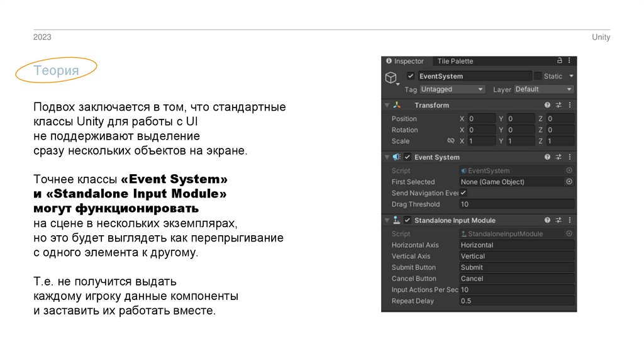Open Standalone Input Module presets icon
Viewport: 644px width, 361px height.
558,220
